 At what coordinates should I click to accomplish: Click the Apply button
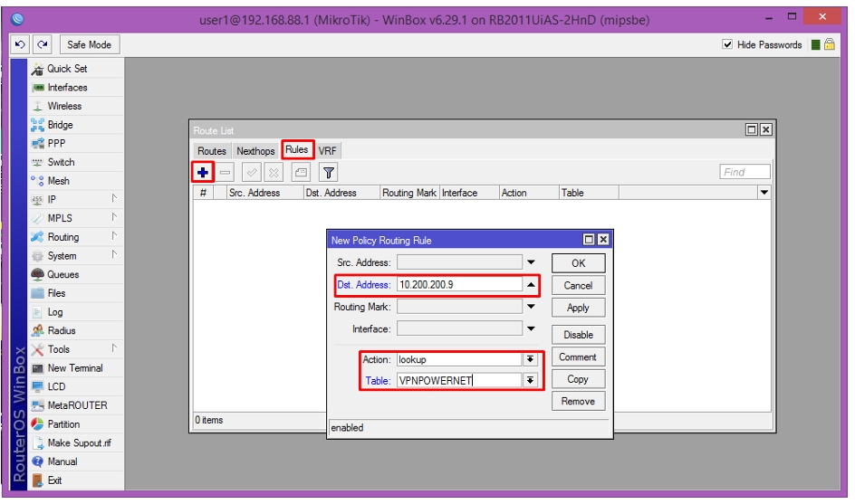click(x=579, y=308)
